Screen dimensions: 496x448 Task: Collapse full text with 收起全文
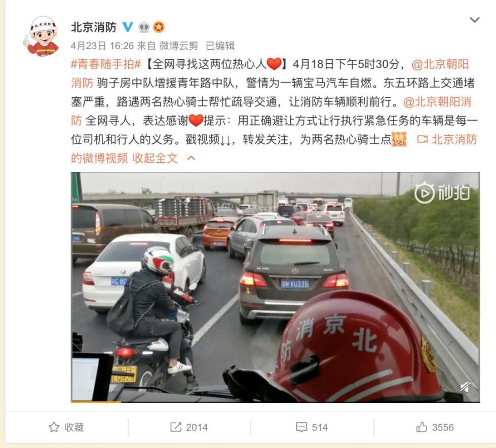155,158
